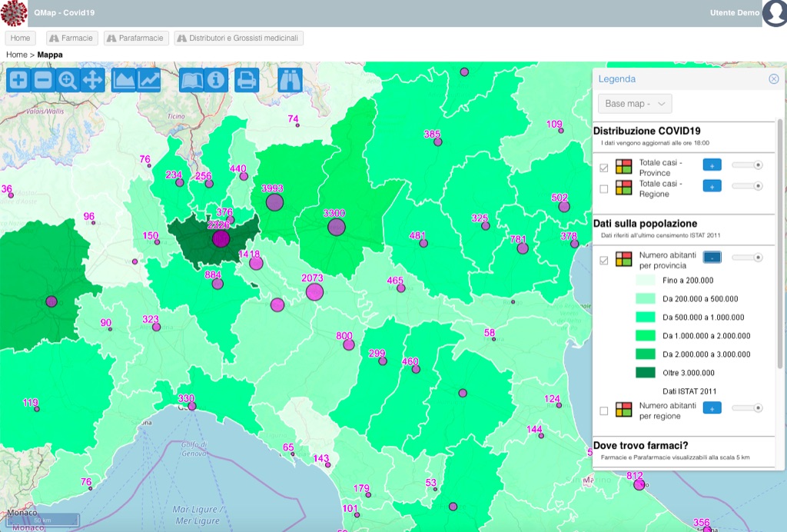Screen dimensions: 787x532
Task: Click the zoom in plus tool
Action: point(18,80)
